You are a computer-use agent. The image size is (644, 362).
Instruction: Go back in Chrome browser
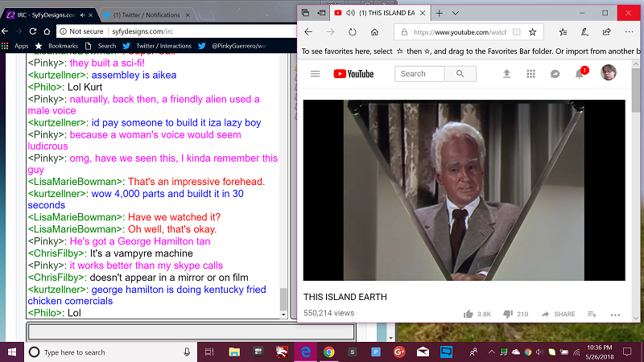[5, 31]
